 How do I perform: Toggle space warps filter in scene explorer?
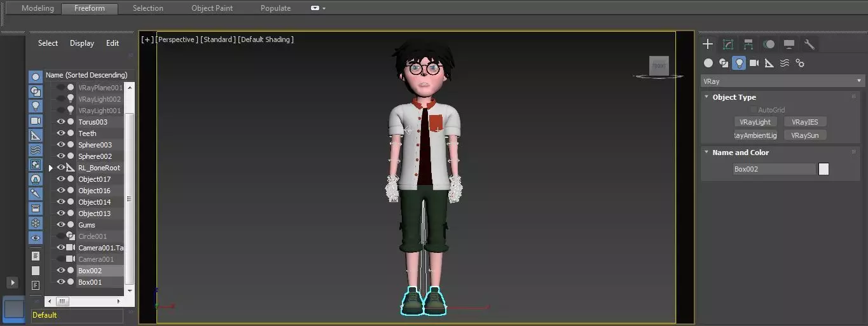point(36,150)
